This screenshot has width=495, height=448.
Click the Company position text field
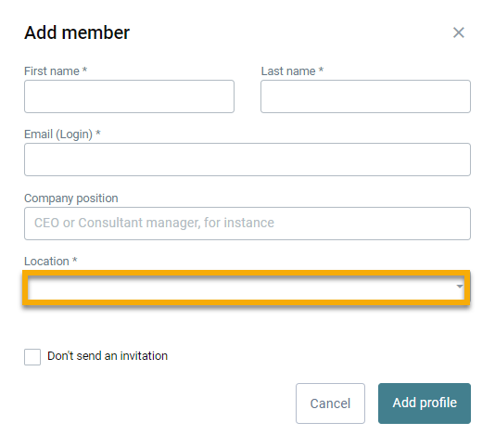point(247,224)
